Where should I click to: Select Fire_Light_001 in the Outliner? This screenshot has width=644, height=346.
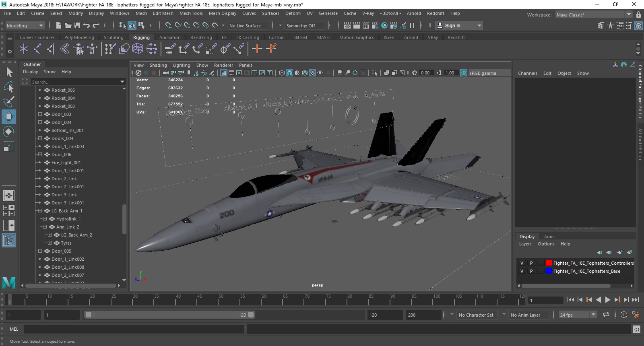point(66,163)
